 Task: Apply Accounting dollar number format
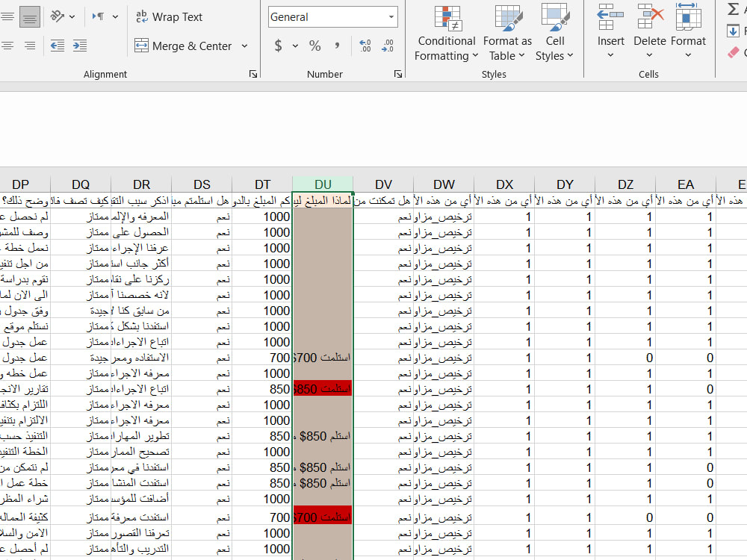tap(278, 46)
